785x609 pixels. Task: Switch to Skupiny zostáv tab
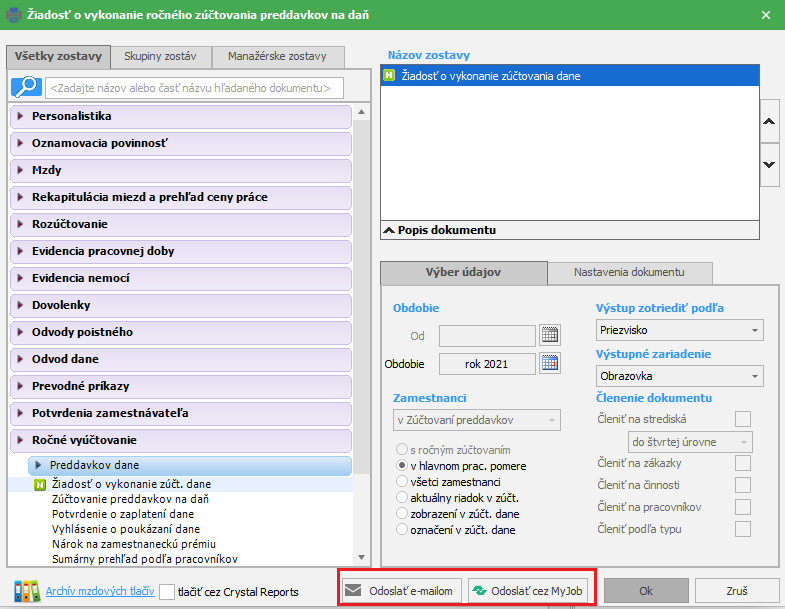[160, 57]
